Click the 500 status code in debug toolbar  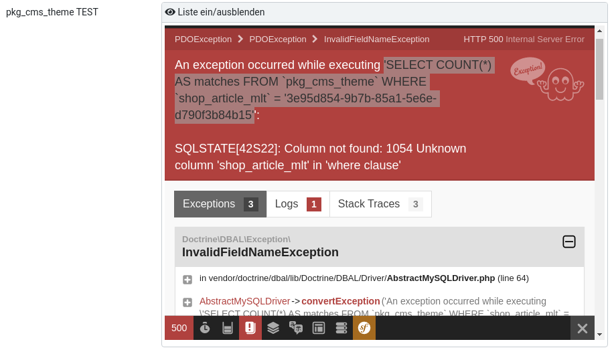(179, 328)
